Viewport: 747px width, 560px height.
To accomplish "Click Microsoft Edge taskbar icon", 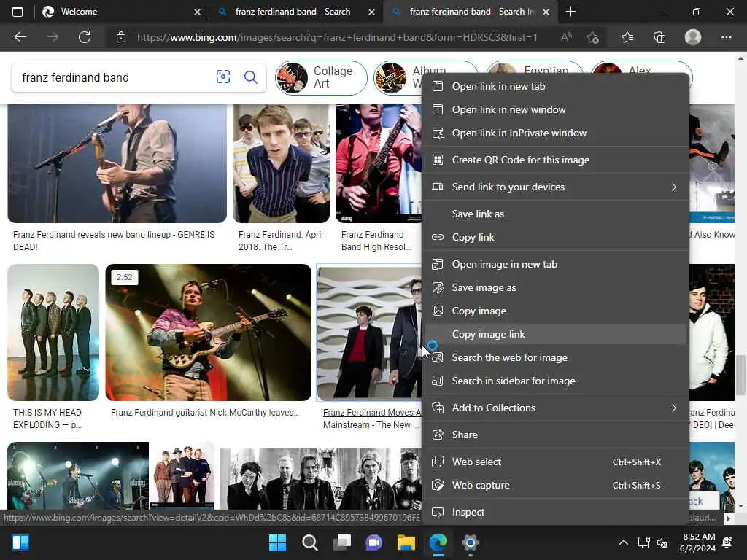I will pyautogui.click(x=438, y=542).
